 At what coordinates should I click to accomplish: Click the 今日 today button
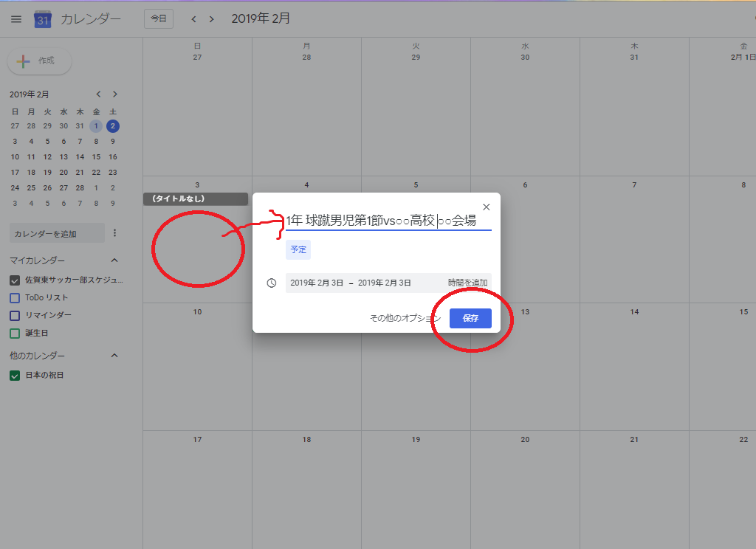pyautogui.click(x=159, y=18)
